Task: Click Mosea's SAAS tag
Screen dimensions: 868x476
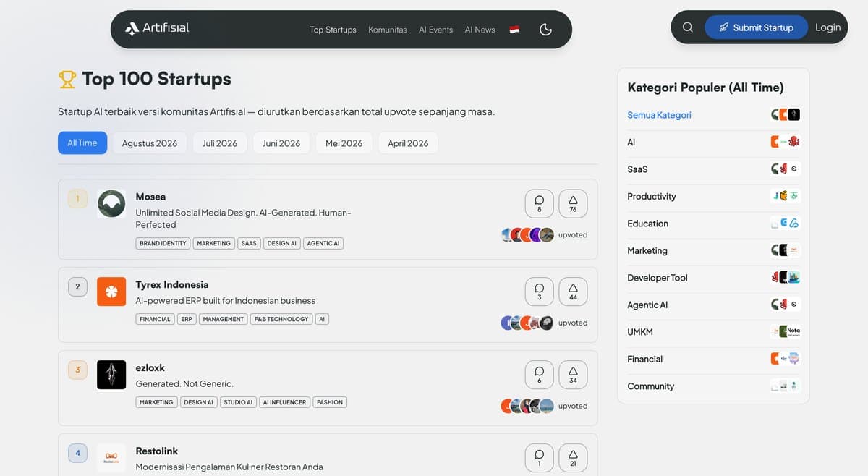Action: 249,243
